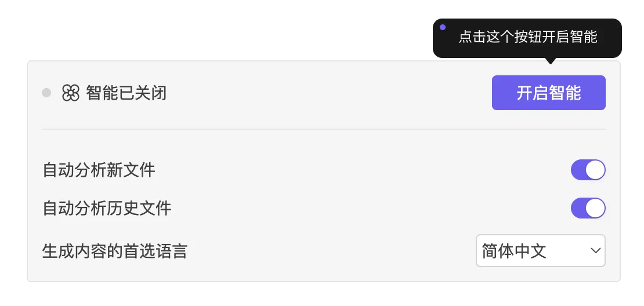Click the white knob of 自动分析历史文件 switch
Screen dimensions: 644x306
(595, 208)
